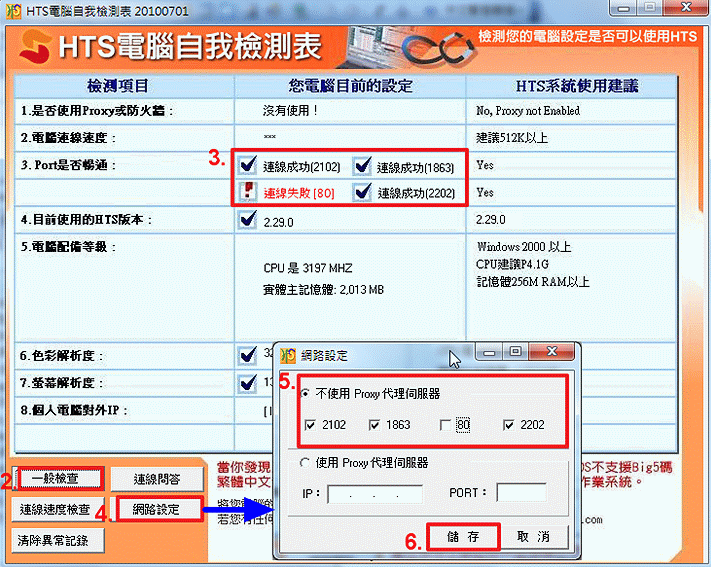Click row label 5.電腦配備等級
The height and width of the screenshot is (567, 711).
click(68, 247)
